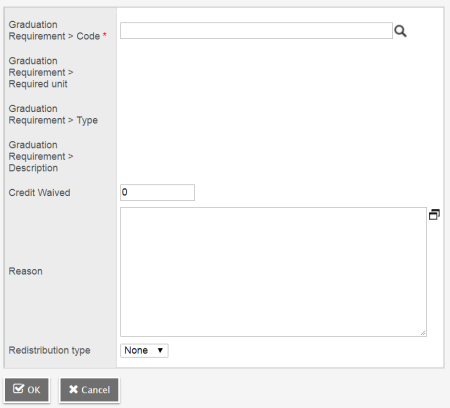The height and width of the screenshot is (408, 450).
Task: Click the Reason label text
Action: click(25, 271)
